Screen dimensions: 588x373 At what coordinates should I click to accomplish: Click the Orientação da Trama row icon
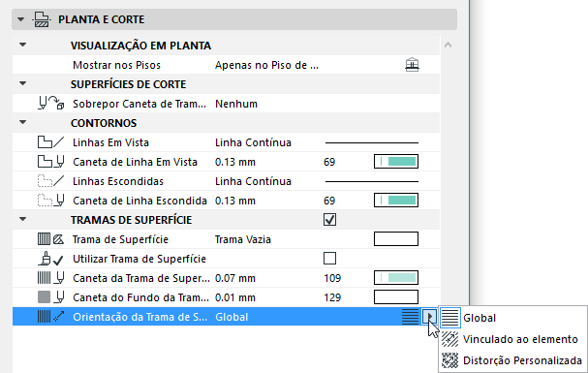tap(51, 317)
